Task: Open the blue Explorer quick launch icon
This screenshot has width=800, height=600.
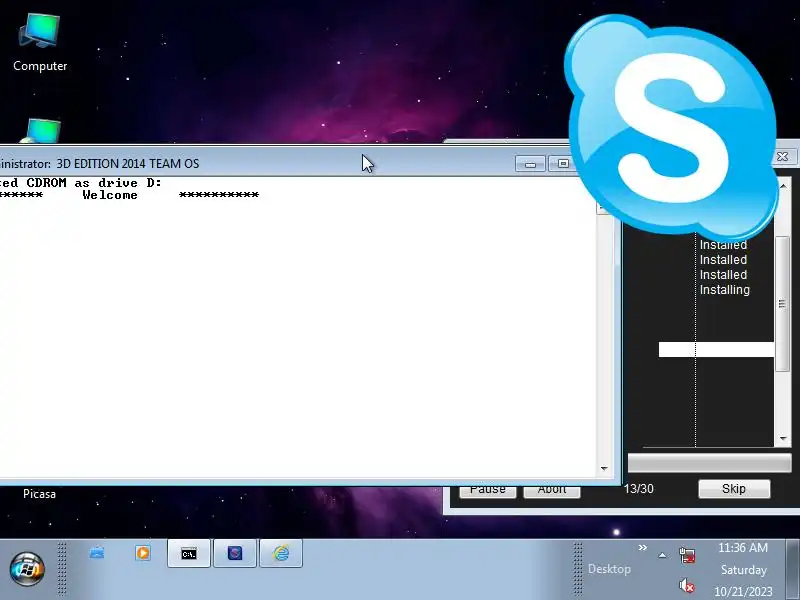Action: (97, 553)
